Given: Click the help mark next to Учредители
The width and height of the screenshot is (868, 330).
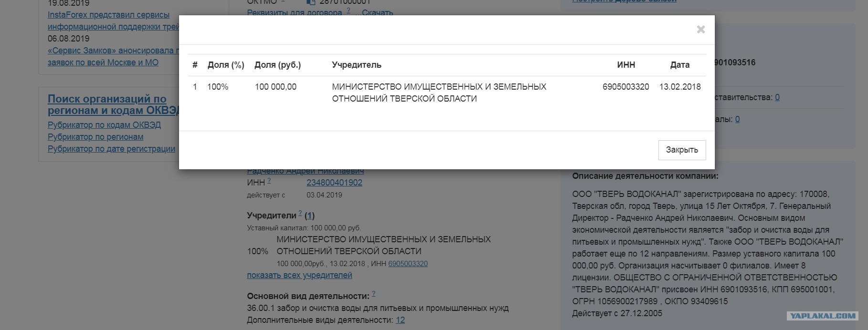Looking at the screenshot, I should coord(300,213).
